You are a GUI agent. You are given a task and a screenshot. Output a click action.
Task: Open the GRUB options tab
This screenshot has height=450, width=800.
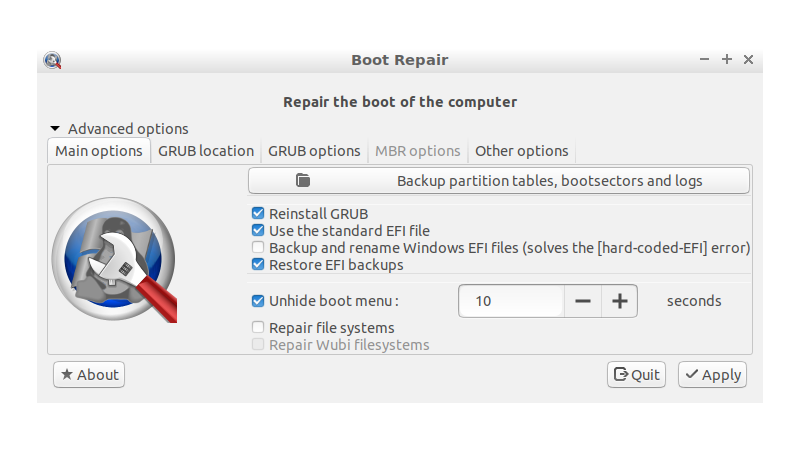click(314, 151)
